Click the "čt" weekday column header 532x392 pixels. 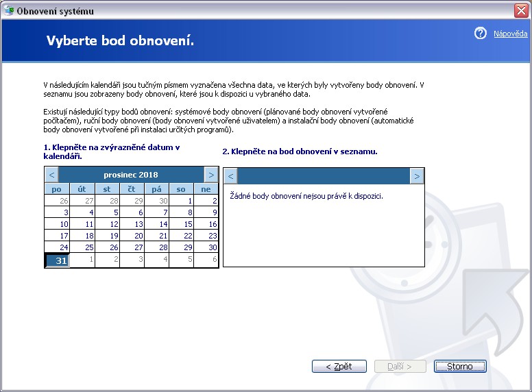[x=132, y=189]
